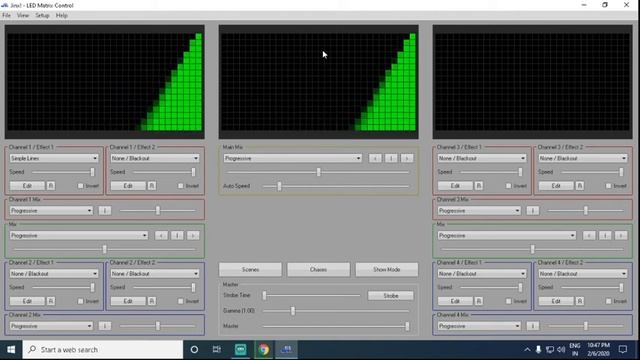This screenshot has height=360, width=640.
Task: Click R reset button for Channel 3 Effect 2
Action: [580, 186]
